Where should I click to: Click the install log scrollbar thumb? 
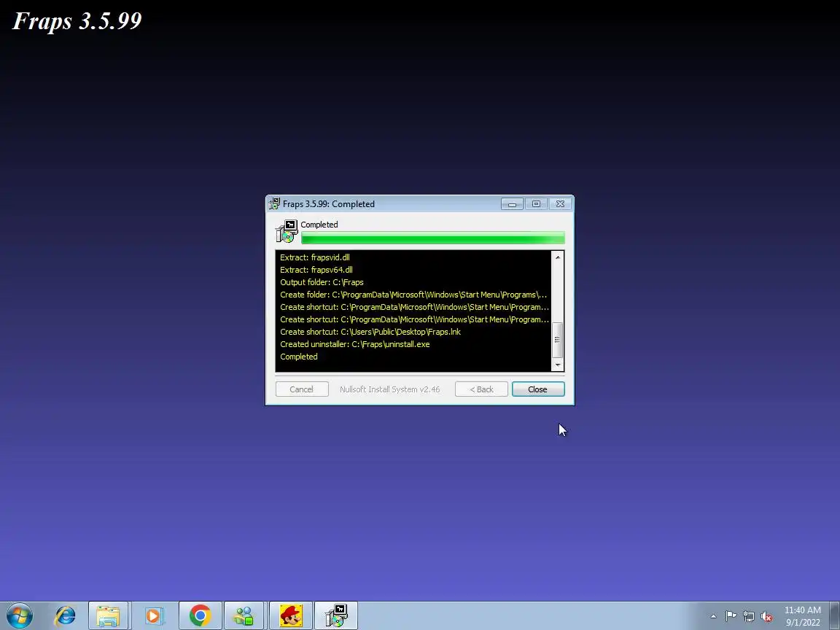tap(558, 340)
